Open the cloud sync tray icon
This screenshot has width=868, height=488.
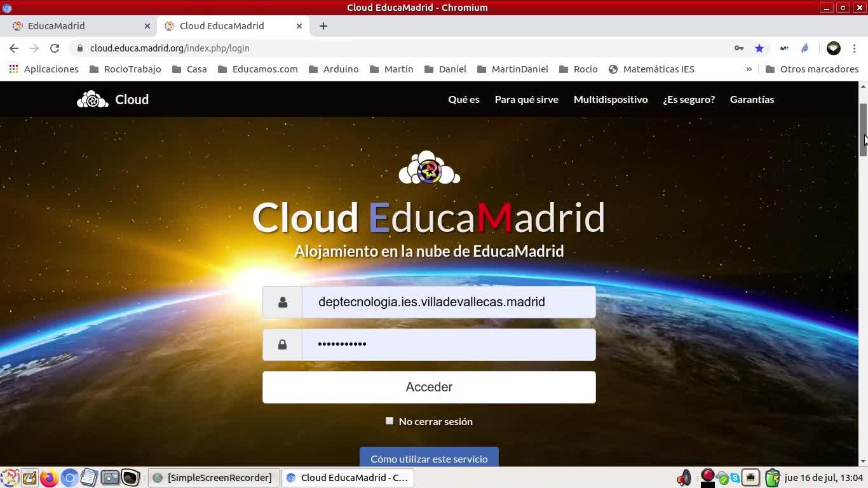722,478
